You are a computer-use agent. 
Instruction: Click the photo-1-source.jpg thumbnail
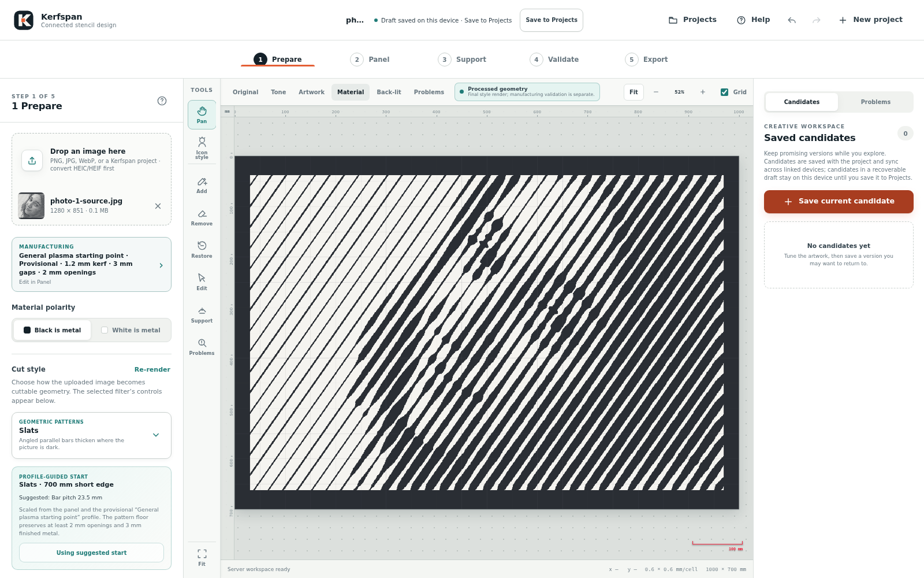[x=31, y=206]
